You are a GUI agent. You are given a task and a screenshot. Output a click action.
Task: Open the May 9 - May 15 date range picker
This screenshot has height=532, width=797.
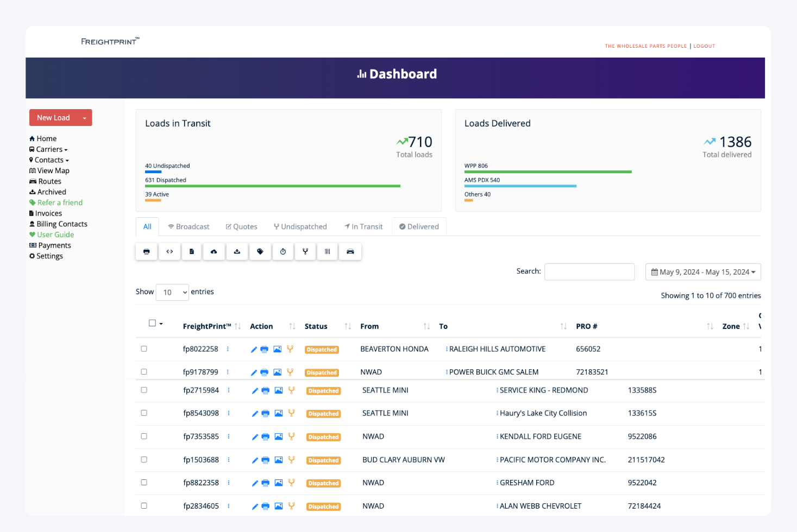click(x=702, y=271)
